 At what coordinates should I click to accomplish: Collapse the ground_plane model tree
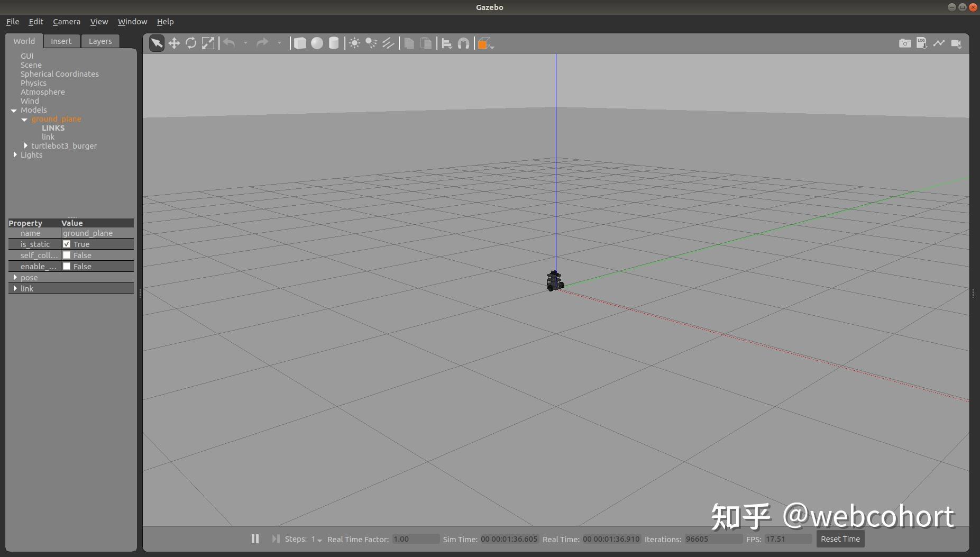click(24, 120)
